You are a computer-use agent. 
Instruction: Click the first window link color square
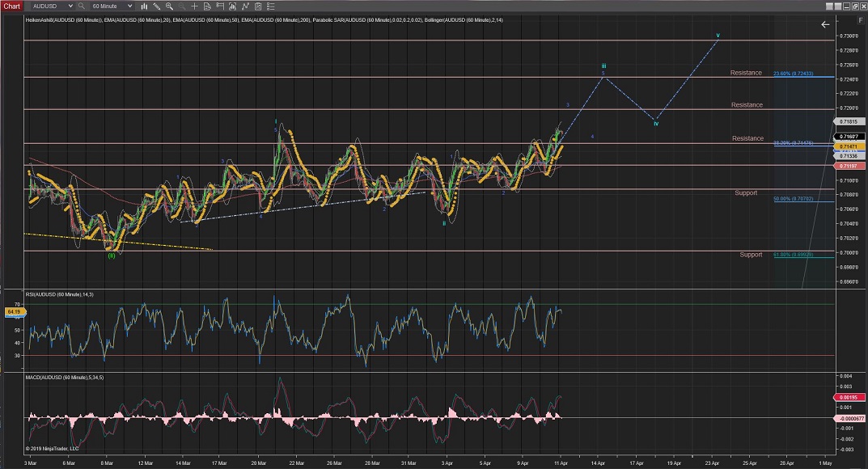(829, 6)
